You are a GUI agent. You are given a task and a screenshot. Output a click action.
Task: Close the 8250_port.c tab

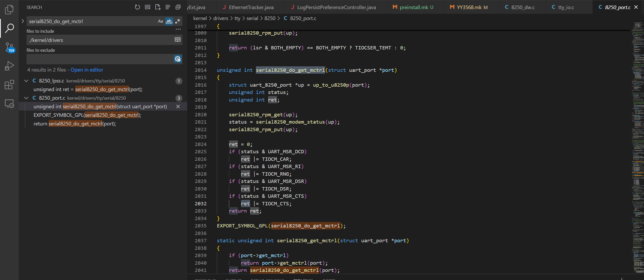tap(636, 7)
